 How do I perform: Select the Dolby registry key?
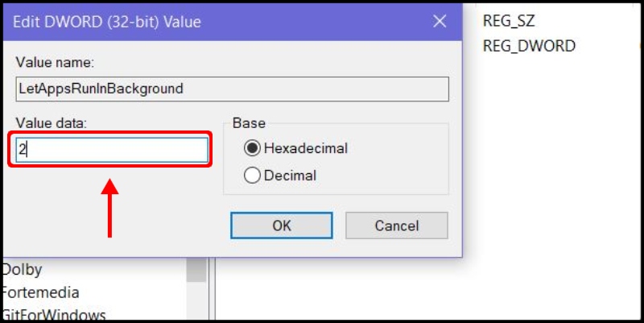(x=22, y=270)
